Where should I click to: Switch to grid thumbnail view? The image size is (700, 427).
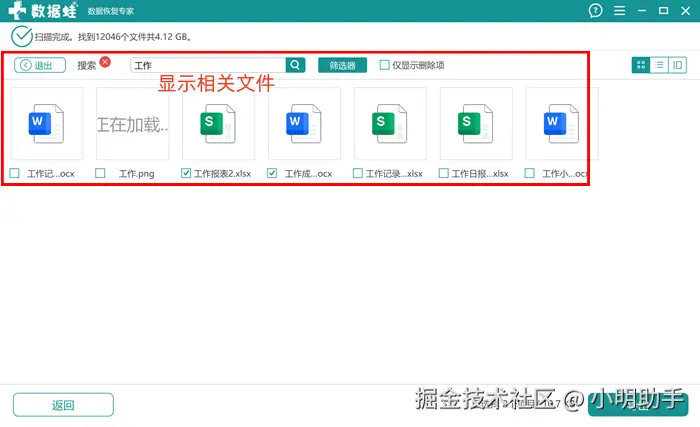coord(641,65)
